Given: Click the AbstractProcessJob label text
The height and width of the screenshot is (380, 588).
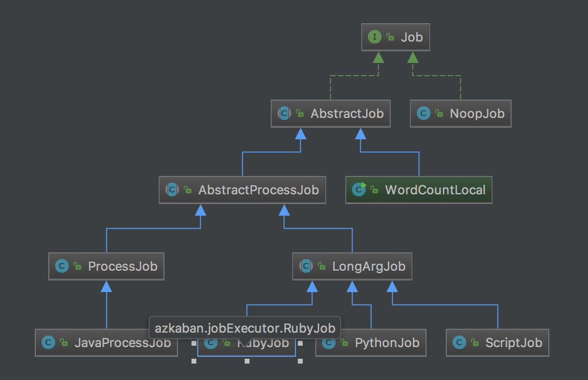Looking at the screenshot, I should [x=259, y=190].
